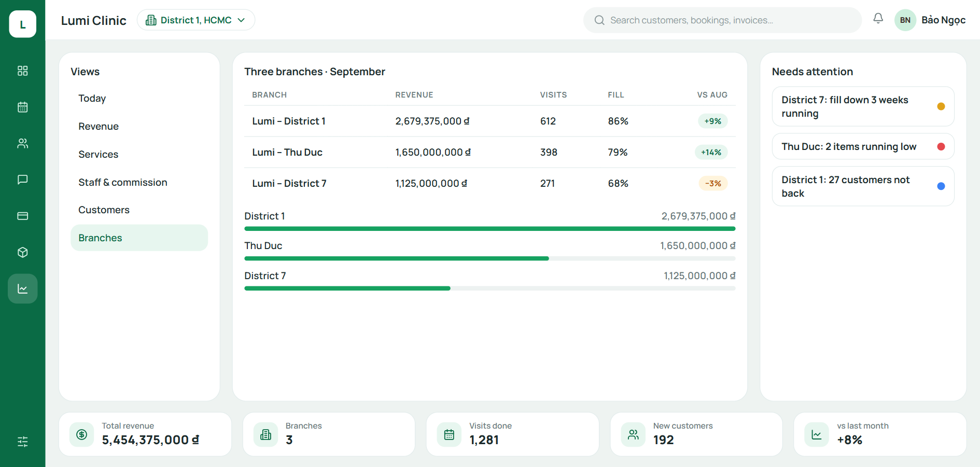Screen dimensions: 980x467
Task: Open the notifications bell
Action: coord(878,19)
